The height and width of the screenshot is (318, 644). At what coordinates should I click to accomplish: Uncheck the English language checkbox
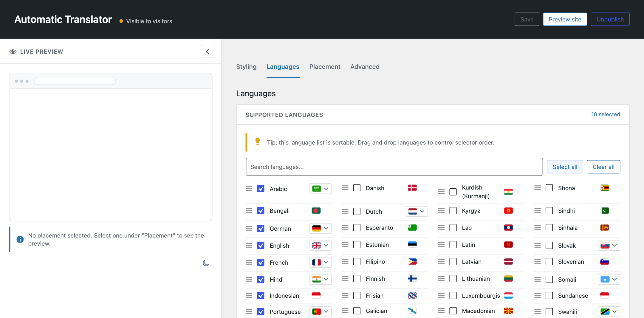(261, 245)
